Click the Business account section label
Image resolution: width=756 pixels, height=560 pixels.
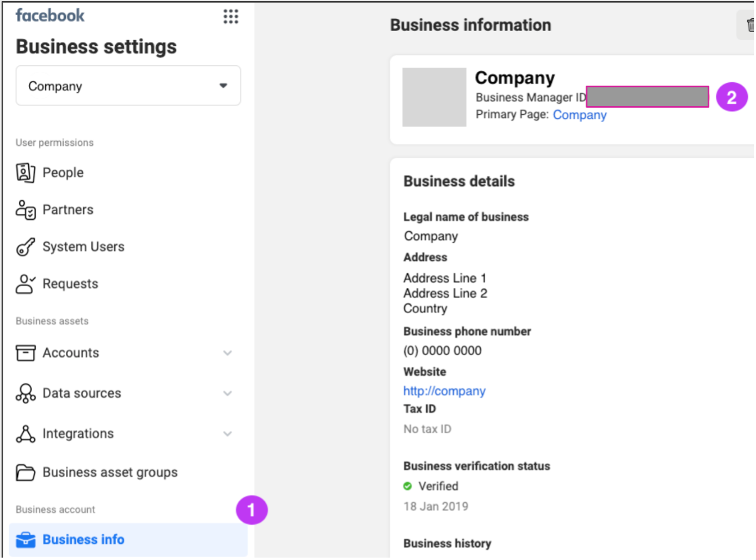[x=55, y=510]
